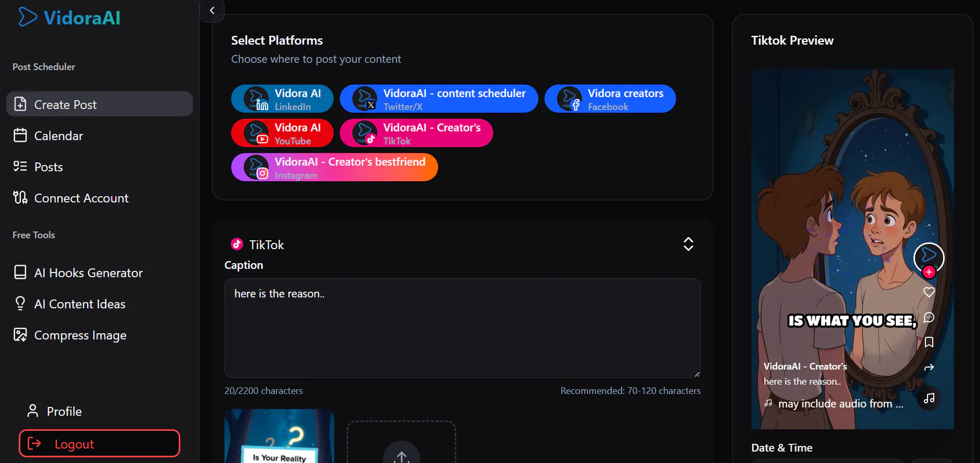Collapse the sidebar with the back chevron
The image size is (980, 463).
click(x=212, y=10)
